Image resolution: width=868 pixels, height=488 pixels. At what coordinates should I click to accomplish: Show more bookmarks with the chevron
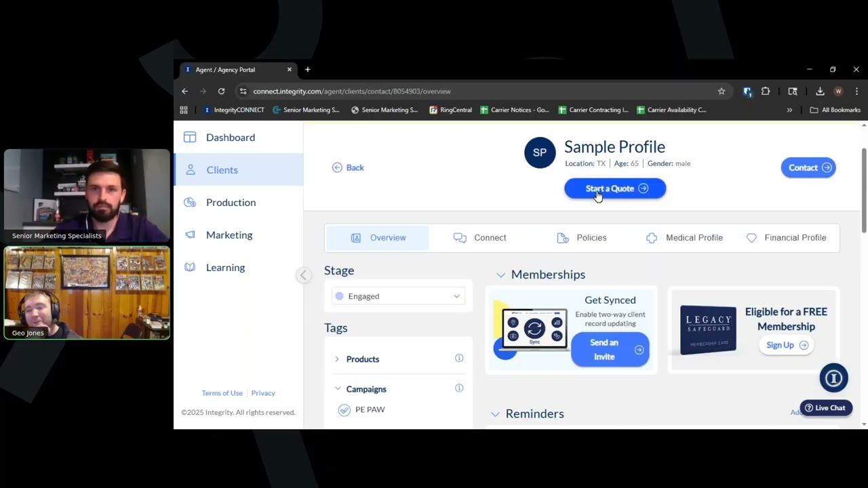click(x=789, y=110)
